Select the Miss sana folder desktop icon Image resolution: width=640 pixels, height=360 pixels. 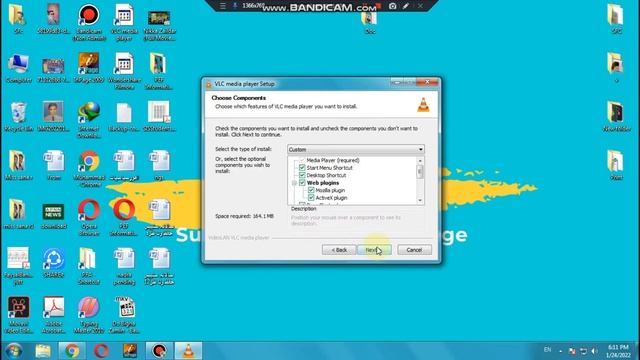click(18, 166)
